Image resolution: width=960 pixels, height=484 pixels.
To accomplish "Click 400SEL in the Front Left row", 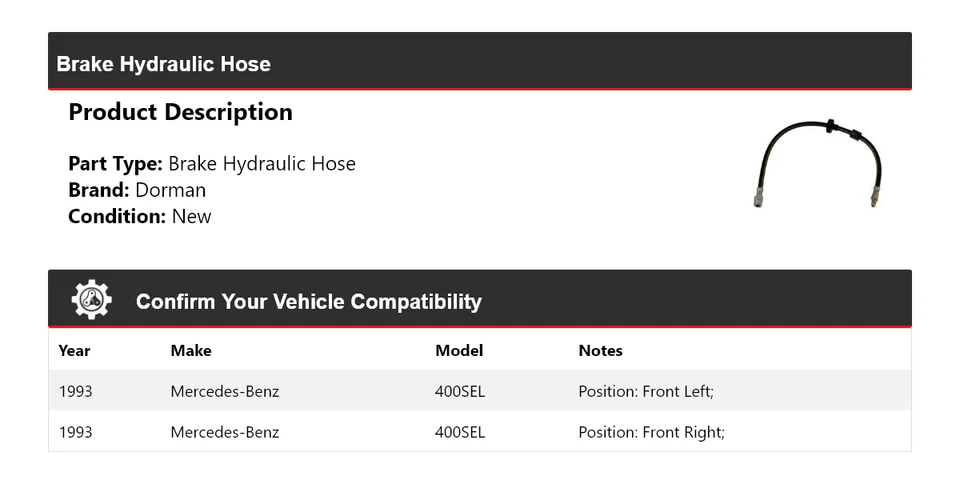I will click(x=460, y=391).
